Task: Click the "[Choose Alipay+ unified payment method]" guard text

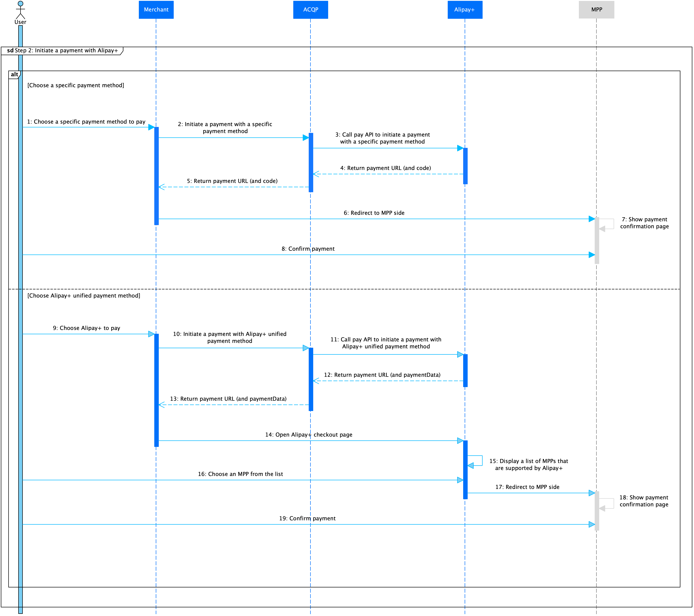Action: [x=84, y=296]
